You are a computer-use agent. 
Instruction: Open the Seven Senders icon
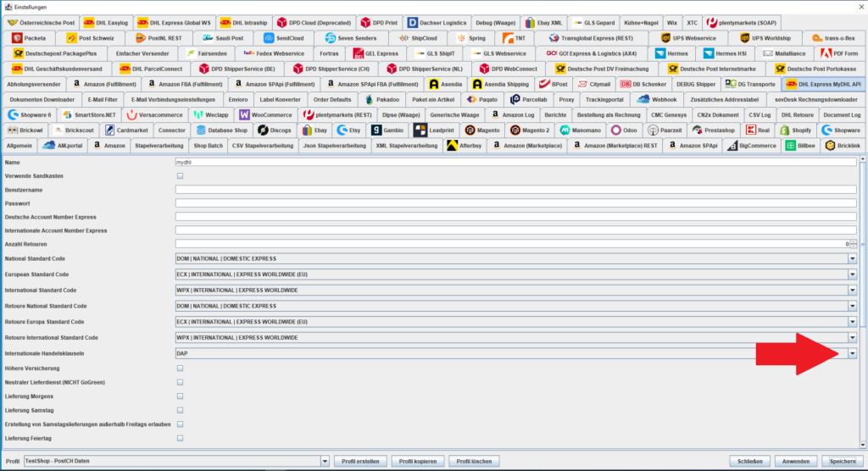click(331, 38)
